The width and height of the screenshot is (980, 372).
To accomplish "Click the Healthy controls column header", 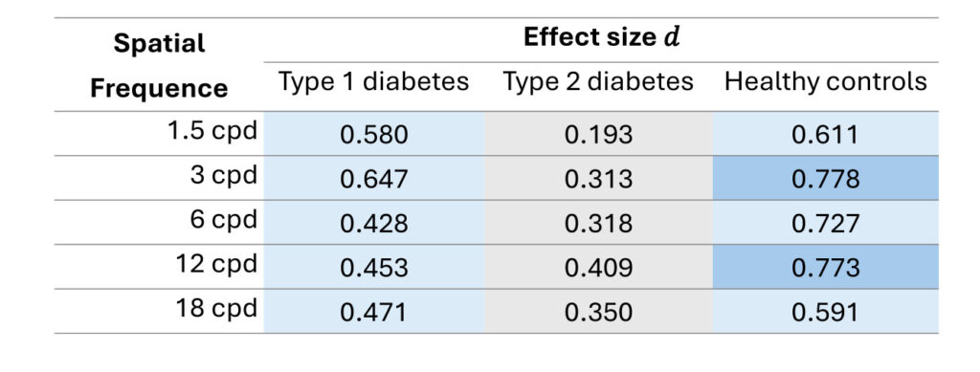I will pyautogui.click(x=826, y=82).
